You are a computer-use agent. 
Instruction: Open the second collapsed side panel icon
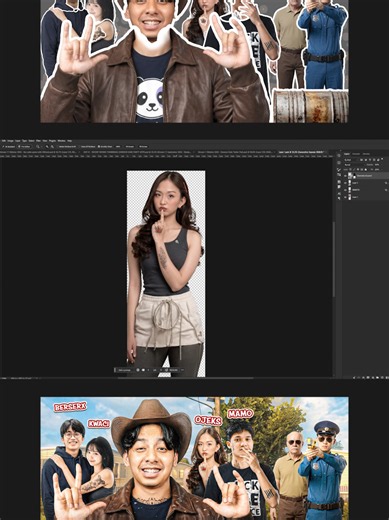[x=339, y=163]
